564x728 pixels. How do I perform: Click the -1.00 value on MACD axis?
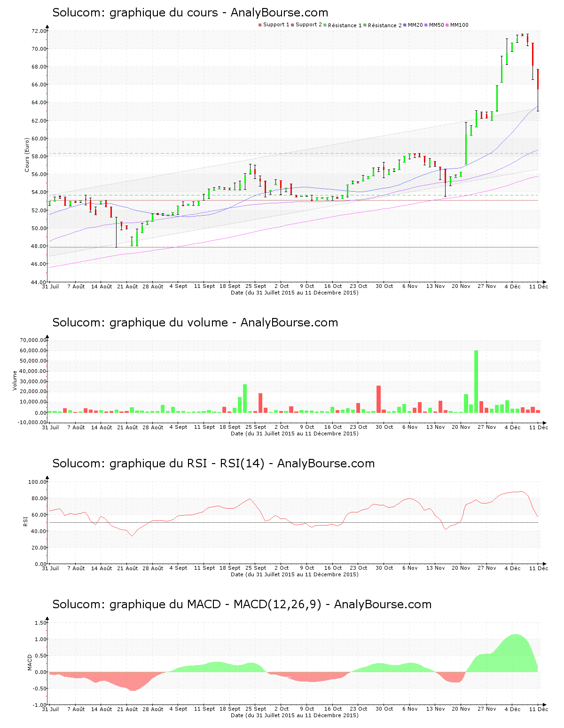pyautogui.click(x=40, y=705)
